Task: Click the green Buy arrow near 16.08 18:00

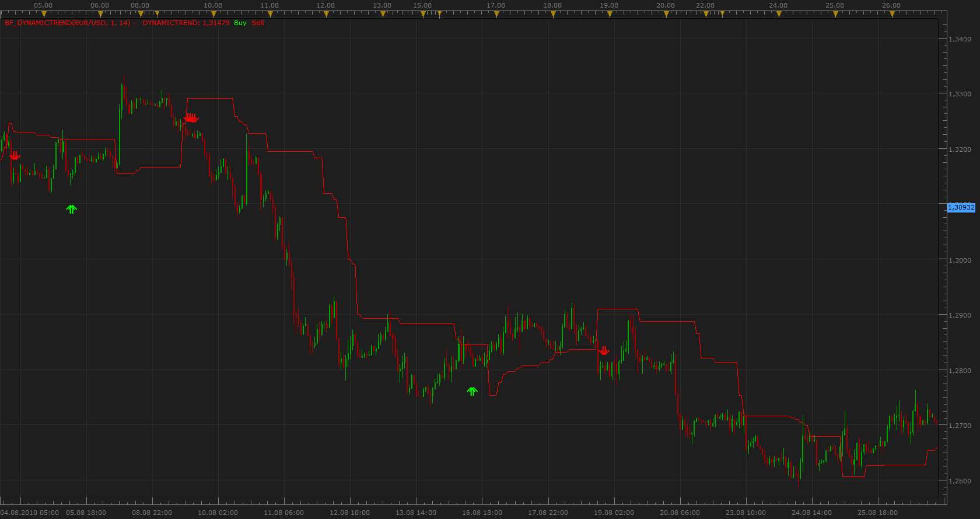Action: (473, 391)
